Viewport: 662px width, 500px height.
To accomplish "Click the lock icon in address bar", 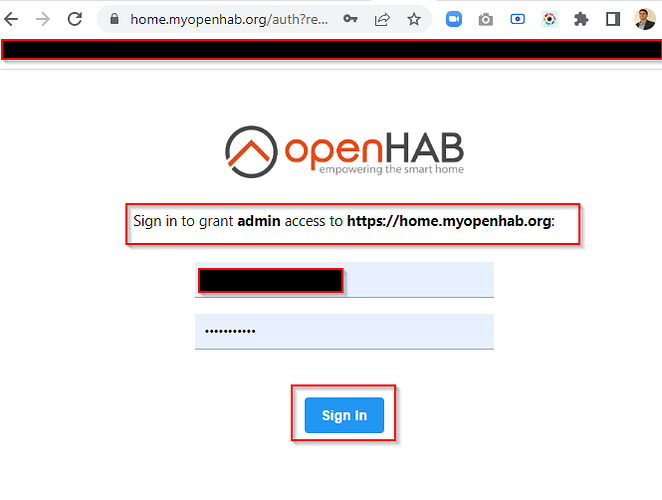I will pyautogui.click(x=114, y=19).
